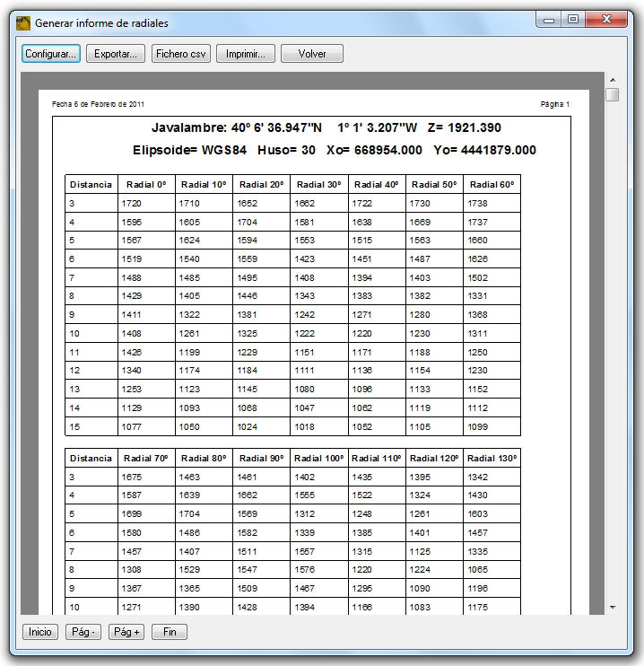Go back with the Volver button
Viewport: 644px width, 666px height.
[312, 54]
